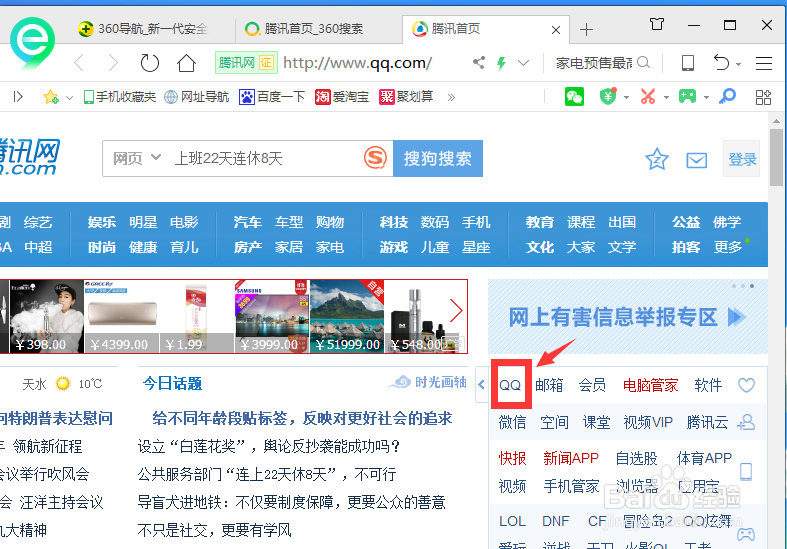
Task: Open the mobile device icon in toolbar
Action: [688, 63]
